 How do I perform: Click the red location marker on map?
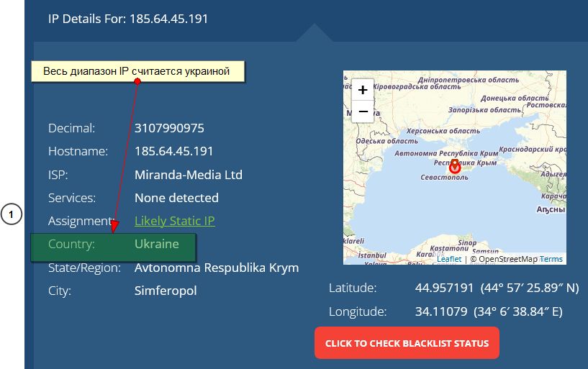(x=455, y=166)
